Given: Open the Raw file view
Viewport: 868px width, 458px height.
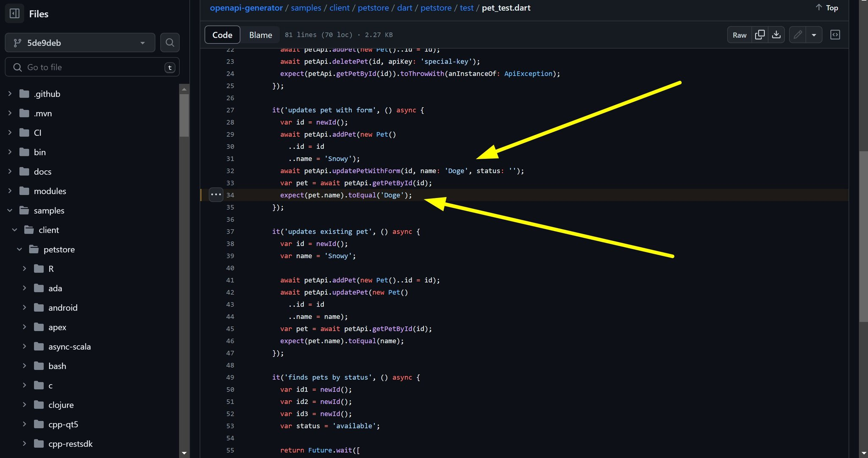Looking at the screenshot, I should coord(739,35).
